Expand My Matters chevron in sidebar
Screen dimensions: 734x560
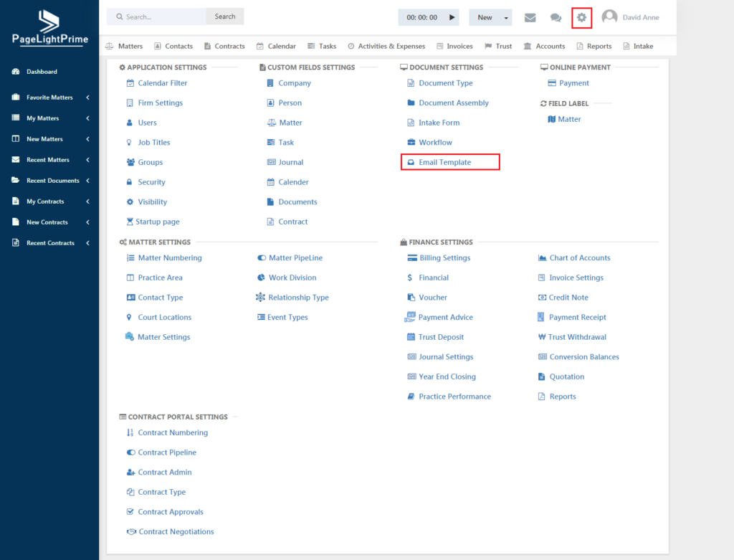pyautogui.click(x=88, y=118)
